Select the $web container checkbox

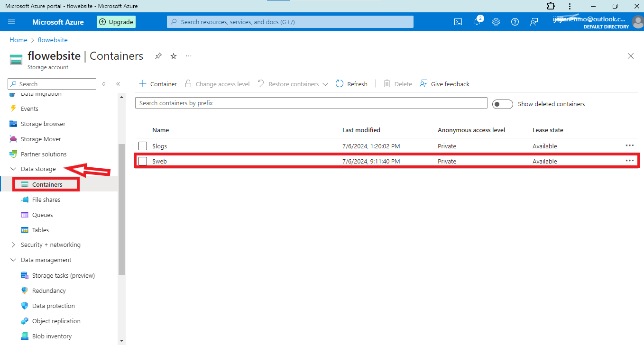pos(143,161)
